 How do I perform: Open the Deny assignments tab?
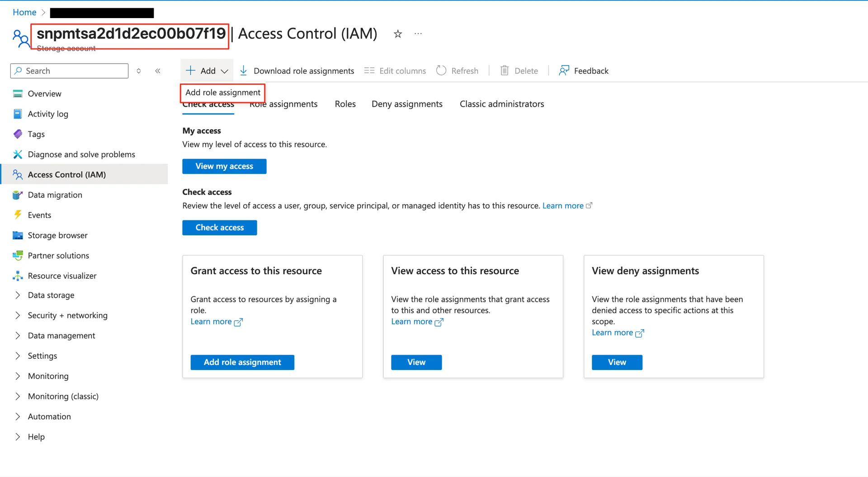point(407,104)
